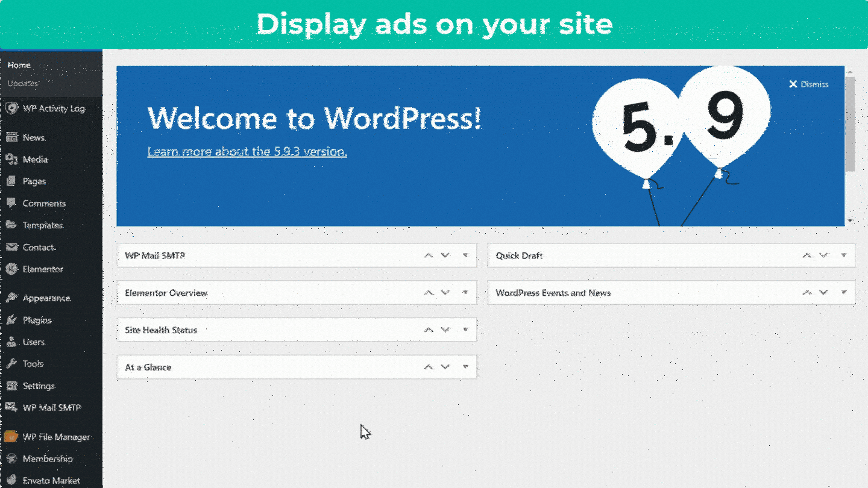This screenshot has width=868, height=488.
Task: Move Elementor Overview widget up
Action: (429, 293)
